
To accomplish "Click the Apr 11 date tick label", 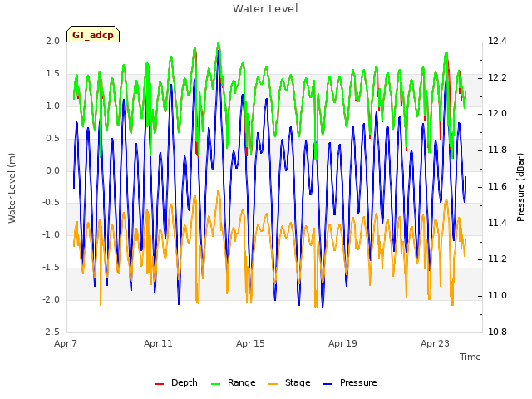I will (158, 343).
